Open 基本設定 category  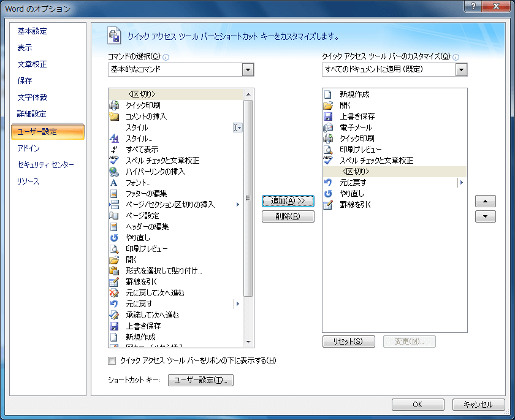32,31
